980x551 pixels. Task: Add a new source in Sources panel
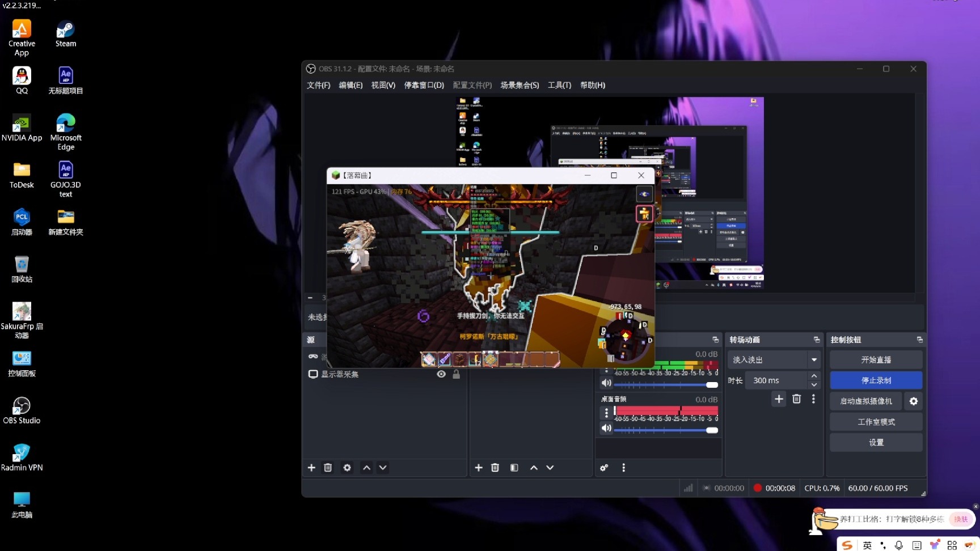tap(311, 468)
